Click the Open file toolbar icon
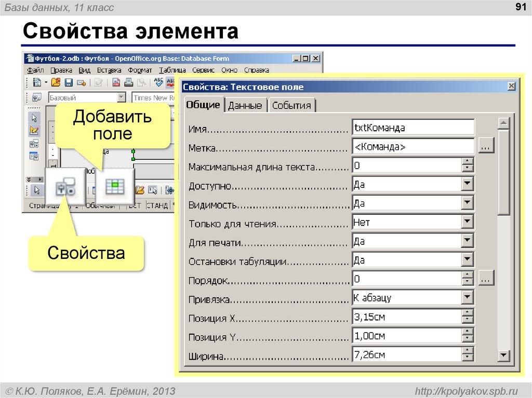The height and width of the screenshot is (398, 532). 56,82
